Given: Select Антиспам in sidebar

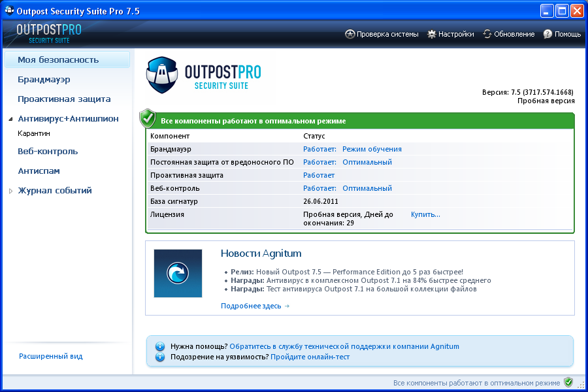Looking at the screenshot, I should pos(39,171).
